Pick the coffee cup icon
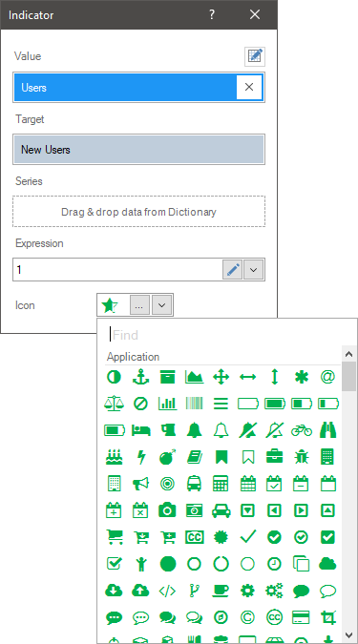358x644 pixels. click(x=221, y=591)
